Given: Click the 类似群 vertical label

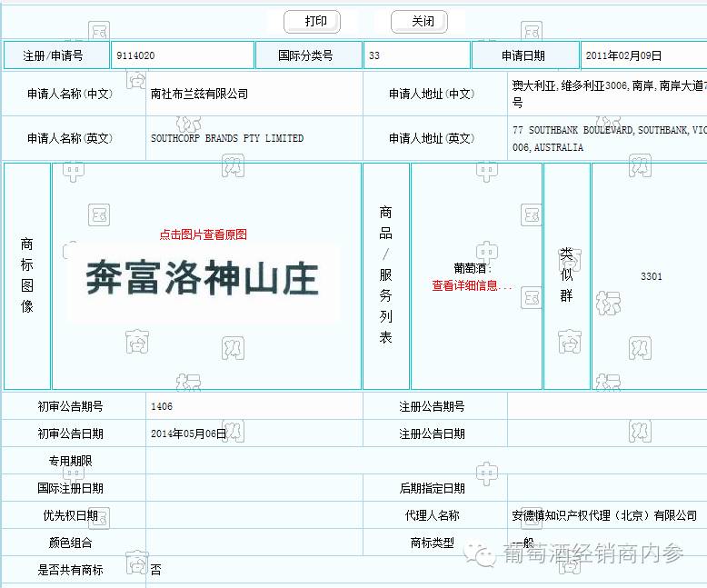Looking at the screenshot, I should click(566, 274).
